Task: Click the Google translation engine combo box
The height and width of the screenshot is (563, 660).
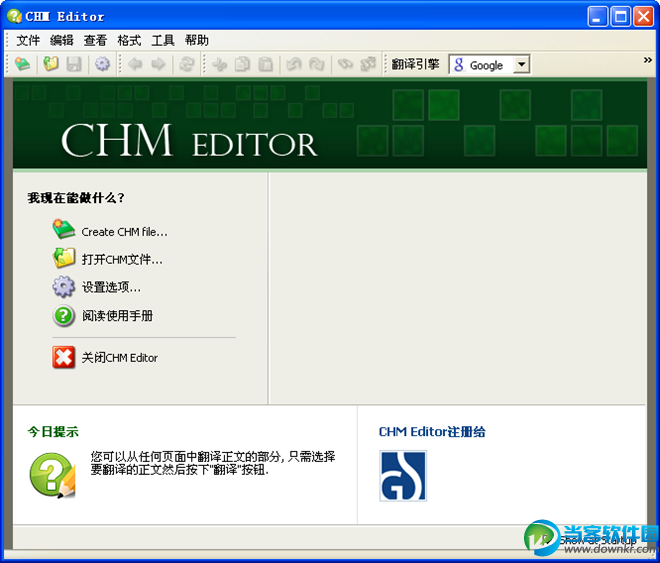Action: (490, 65)
